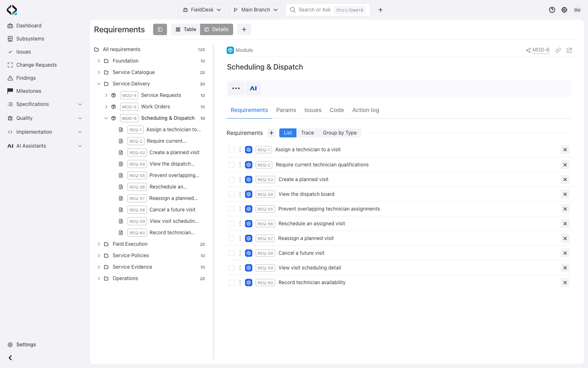Select checkbox for Reschedule an assigned visit

pos(232,224)
